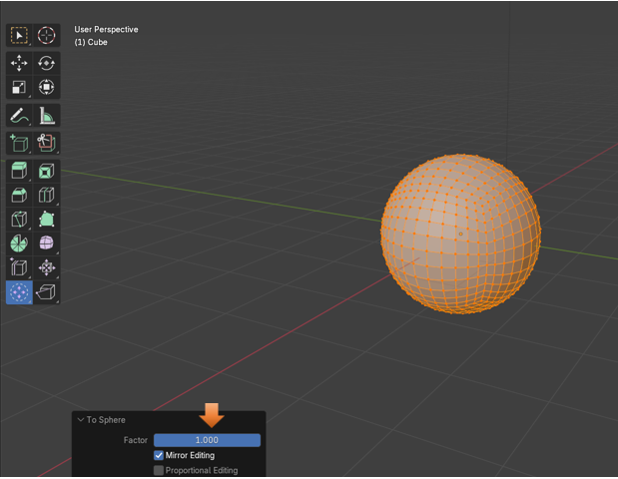The height and width of the screenshot is (479, 618).
Task: Select the Measure tool
Action: click(x=47, y=116)
